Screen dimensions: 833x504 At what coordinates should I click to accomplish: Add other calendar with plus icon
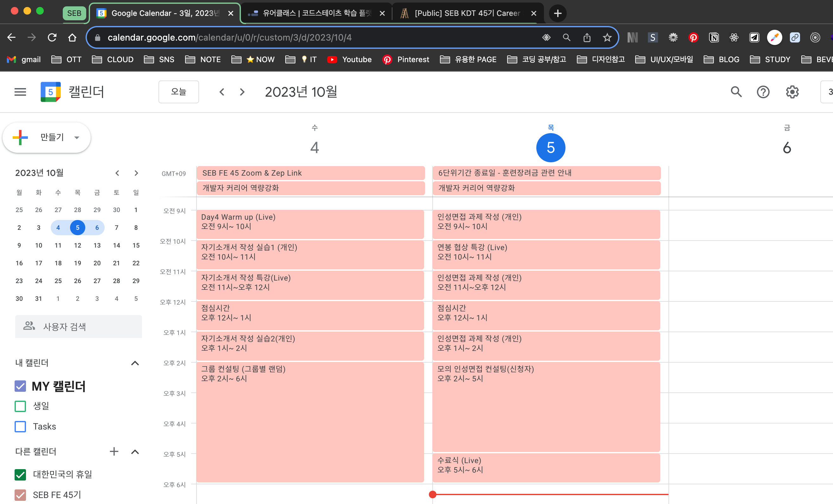tap(114, 451)
